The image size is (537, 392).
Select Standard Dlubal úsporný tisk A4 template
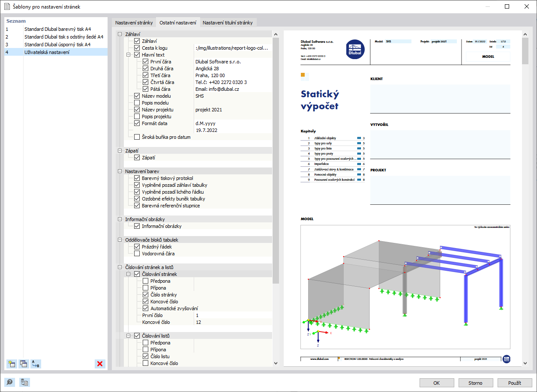coord(56,45)
